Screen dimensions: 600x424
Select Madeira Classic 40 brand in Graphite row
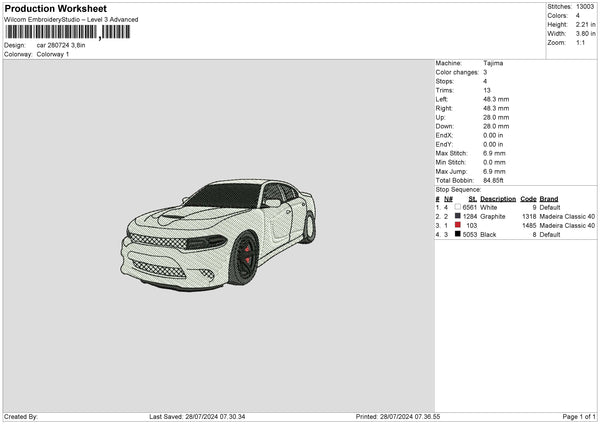click(x=567, y=217)
